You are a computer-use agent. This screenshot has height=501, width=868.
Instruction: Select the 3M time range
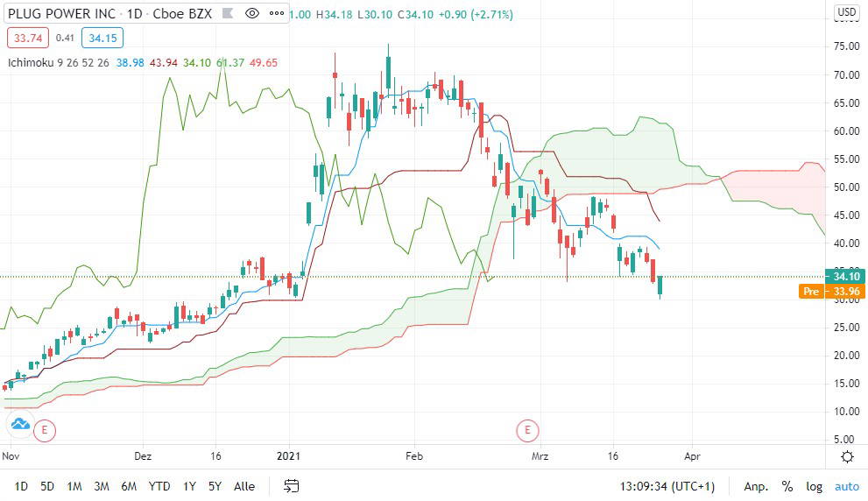(x=102, y=486)
